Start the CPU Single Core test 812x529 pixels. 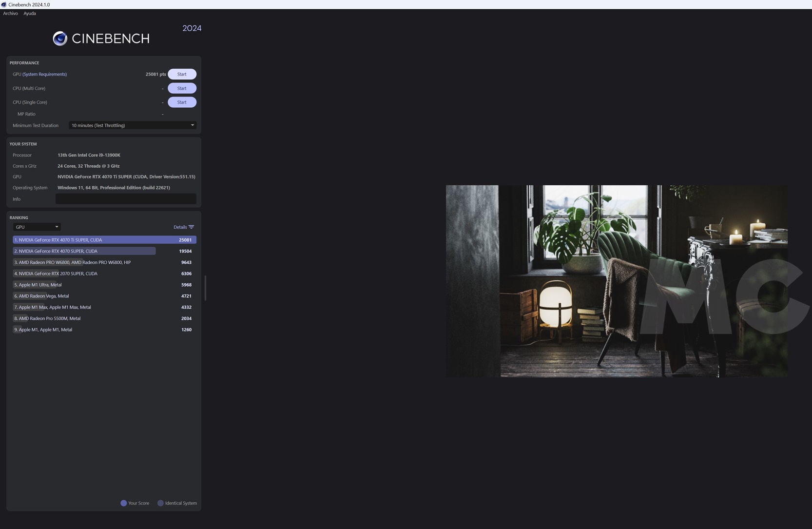(182, 102)
